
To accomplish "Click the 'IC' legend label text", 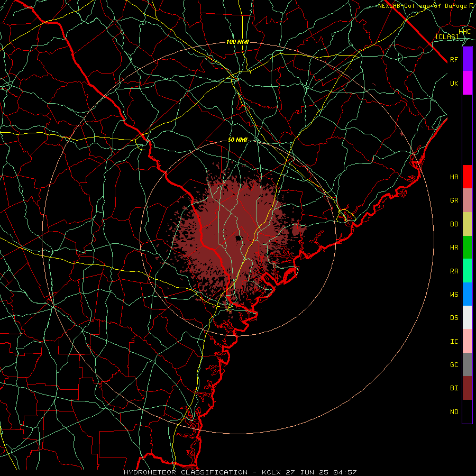I will [x=454, y=342].
